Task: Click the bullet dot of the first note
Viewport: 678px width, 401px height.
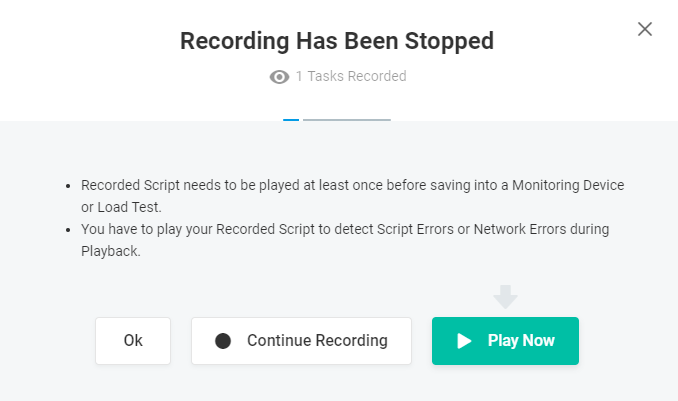Action: pyautogui.click(x=67, y=186)
